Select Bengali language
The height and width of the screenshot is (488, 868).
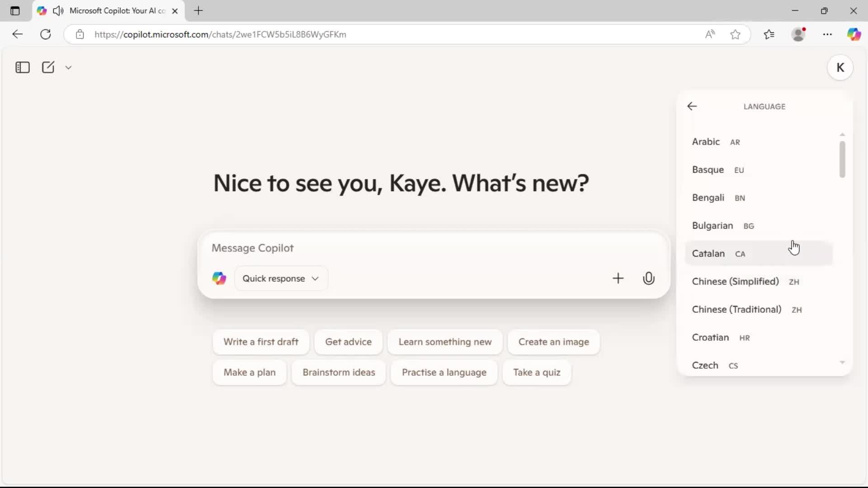tap(759, 198)
